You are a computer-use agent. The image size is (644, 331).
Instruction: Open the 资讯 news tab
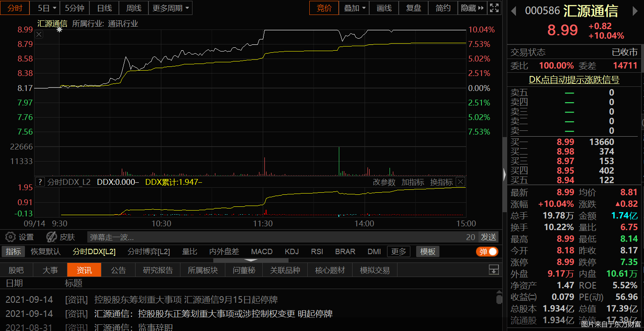click(x=84, y=270)
